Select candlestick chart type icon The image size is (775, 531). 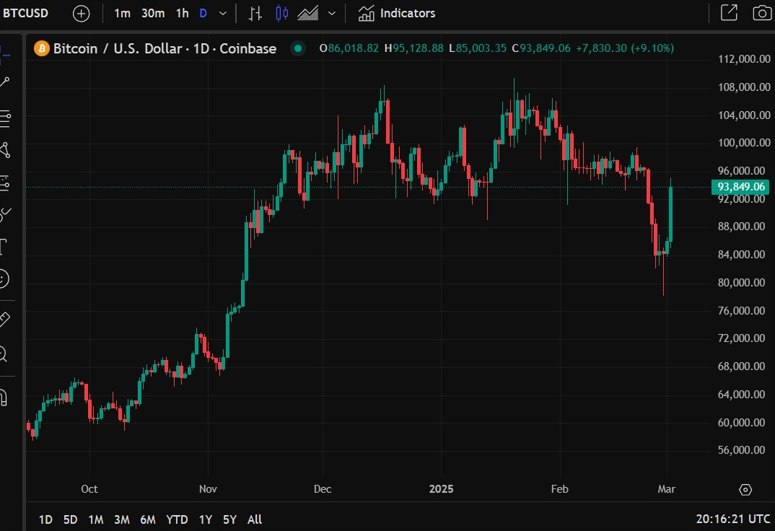[281, 13]
